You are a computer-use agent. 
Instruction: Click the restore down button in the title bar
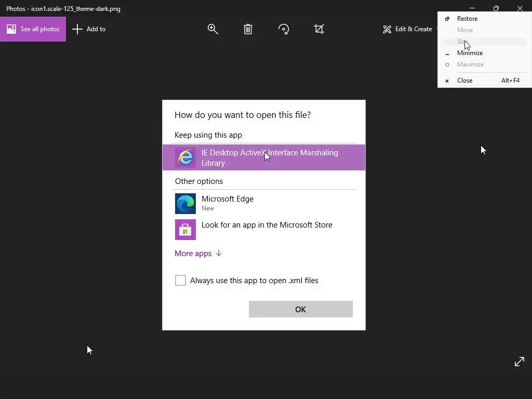[x=496, y=8]
